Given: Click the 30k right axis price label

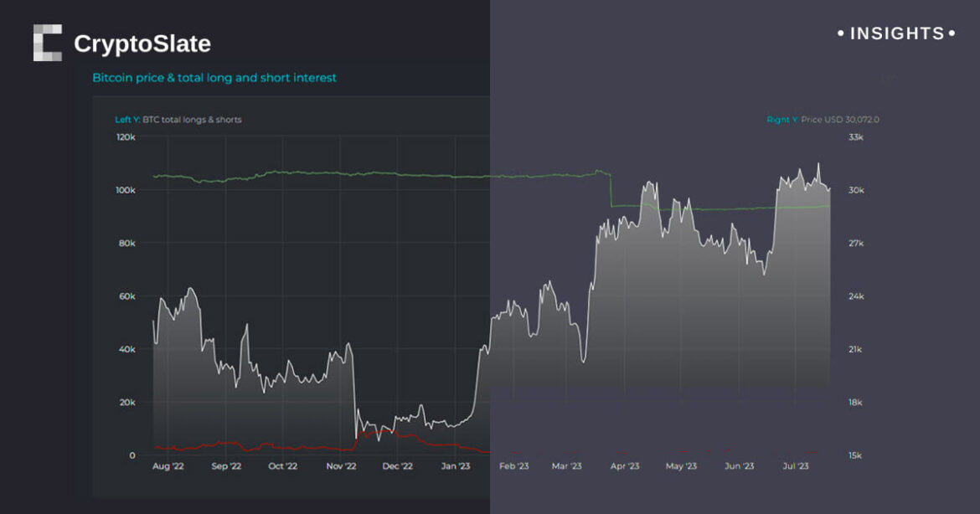Looking at the screenshot, I should click(854, 190).
